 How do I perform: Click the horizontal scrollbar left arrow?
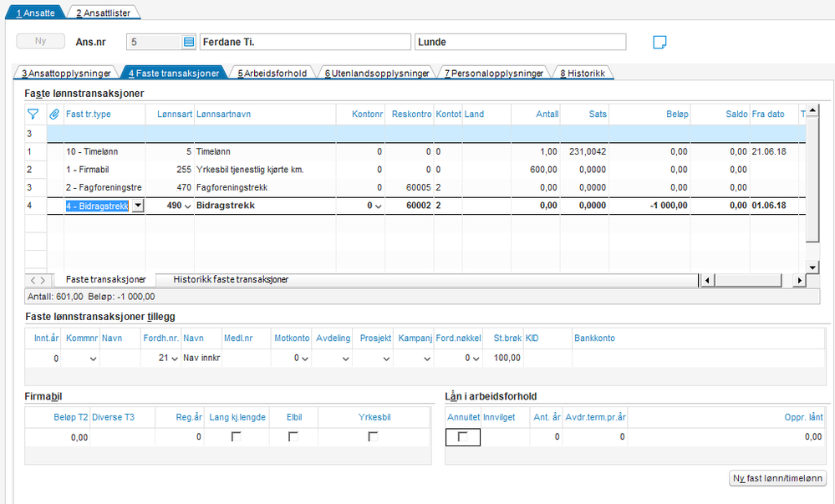pyautogui.click(x=706, y=280)
